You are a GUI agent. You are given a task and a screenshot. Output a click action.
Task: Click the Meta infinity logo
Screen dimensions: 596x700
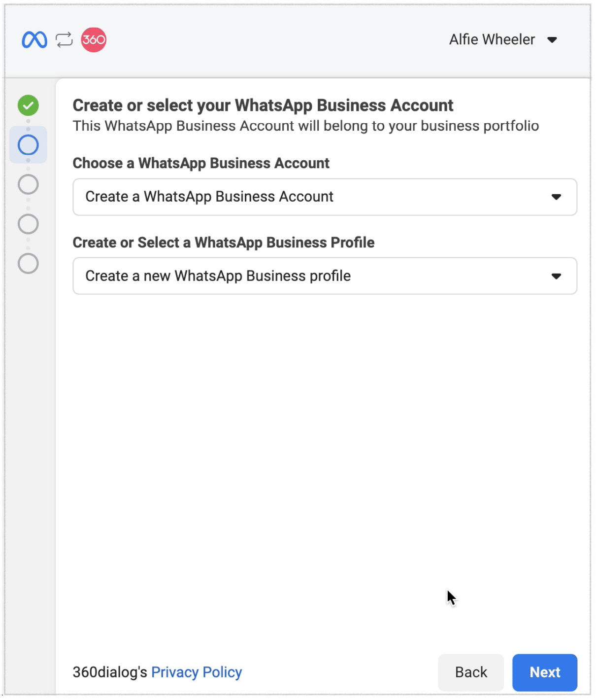click(x=34, y=40)
